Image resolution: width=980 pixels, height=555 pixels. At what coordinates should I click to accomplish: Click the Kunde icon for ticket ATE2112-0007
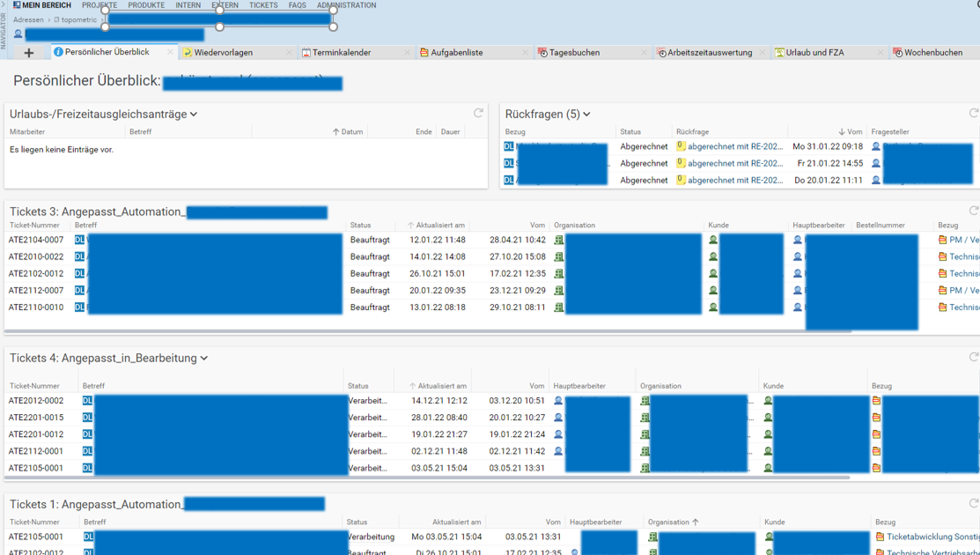[713, 291]
